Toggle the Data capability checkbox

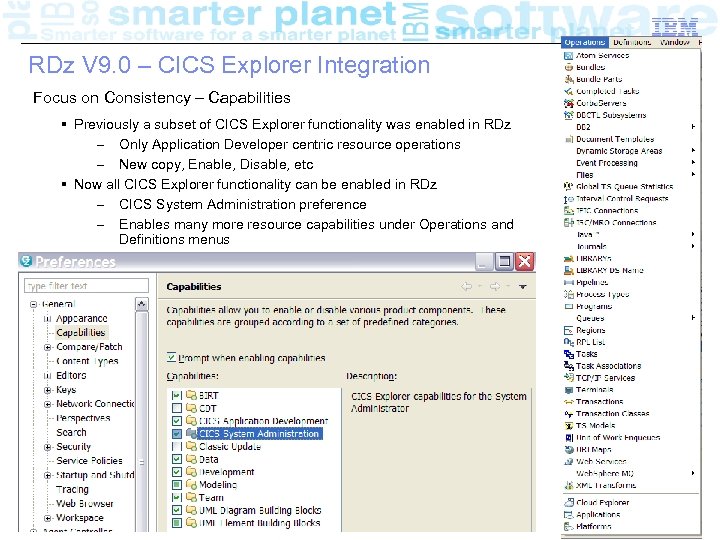177,459
